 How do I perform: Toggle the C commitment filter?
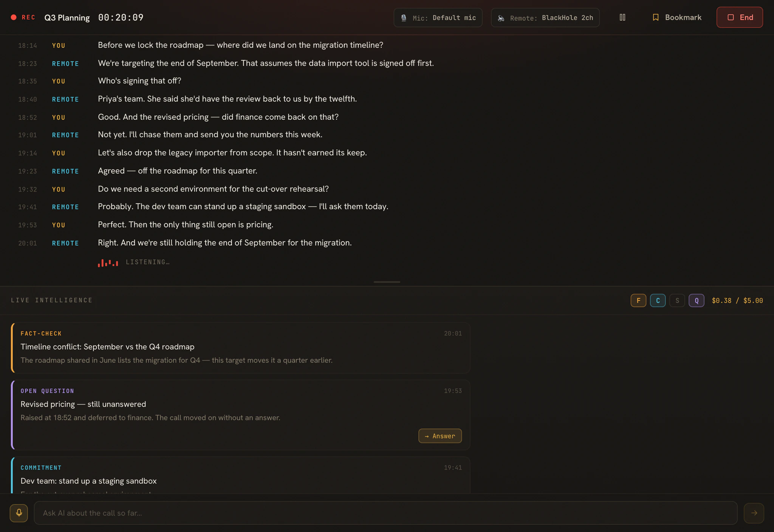[658, 300]
